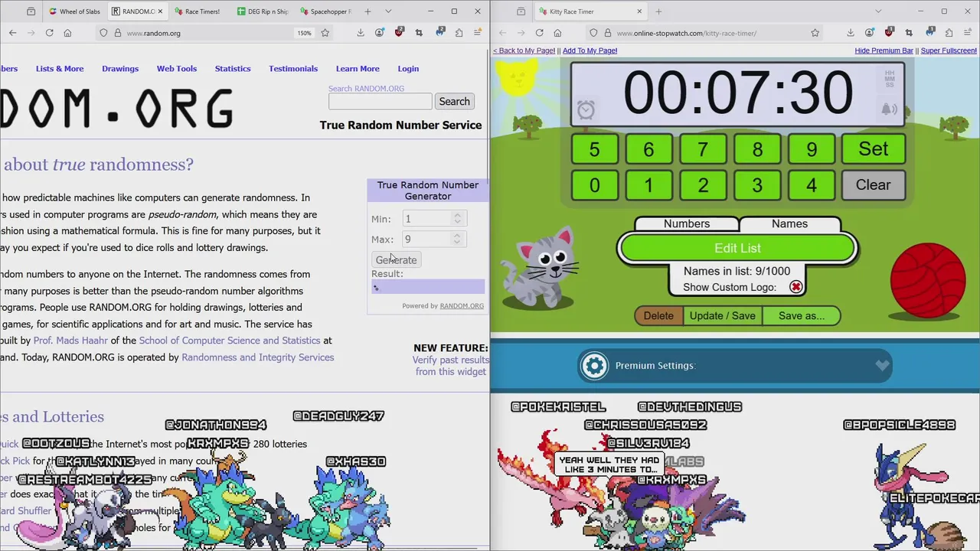Viewport: 980px width, 551px height.
Task: Click the timer Set button
Action: [873, 149]
